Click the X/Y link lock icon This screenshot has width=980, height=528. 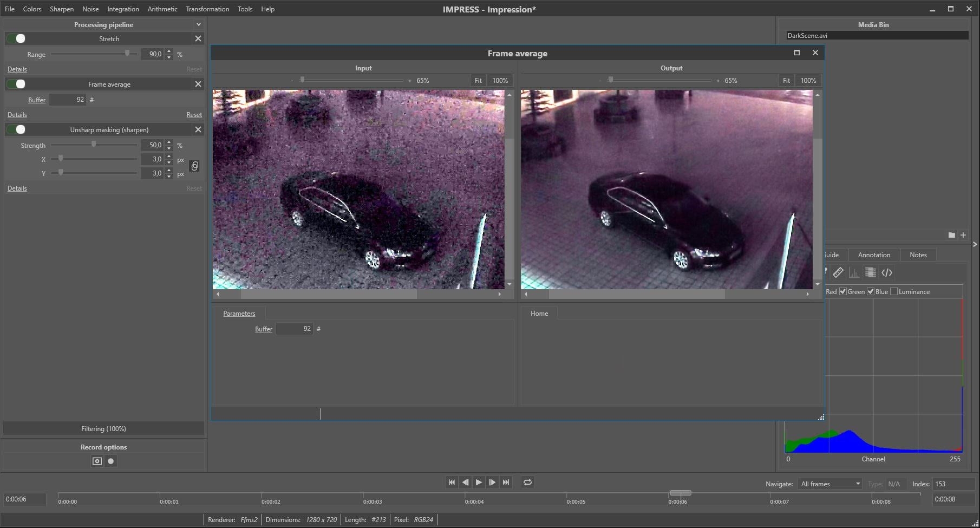point(195,166)
